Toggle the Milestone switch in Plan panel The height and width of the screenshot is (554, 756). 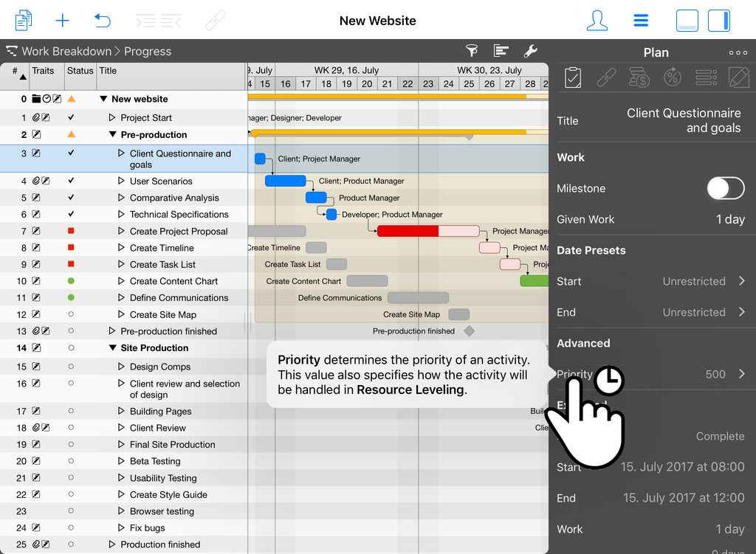pos(725,188)
